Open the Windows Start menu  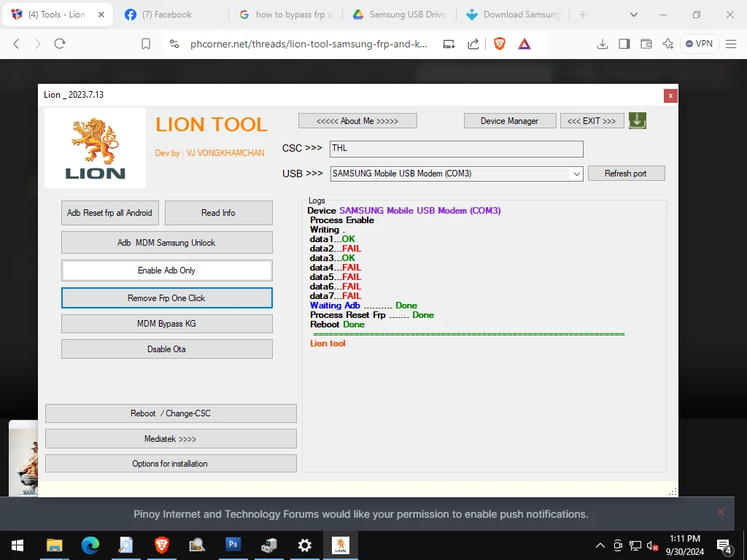tap(18, 545)
